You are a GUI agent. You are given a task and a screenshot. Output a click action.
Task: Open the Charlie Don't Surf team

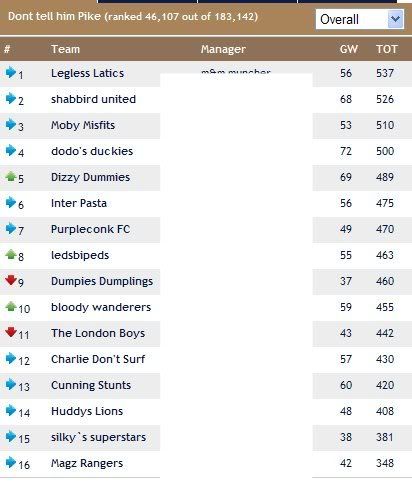(x=98, y=359)
